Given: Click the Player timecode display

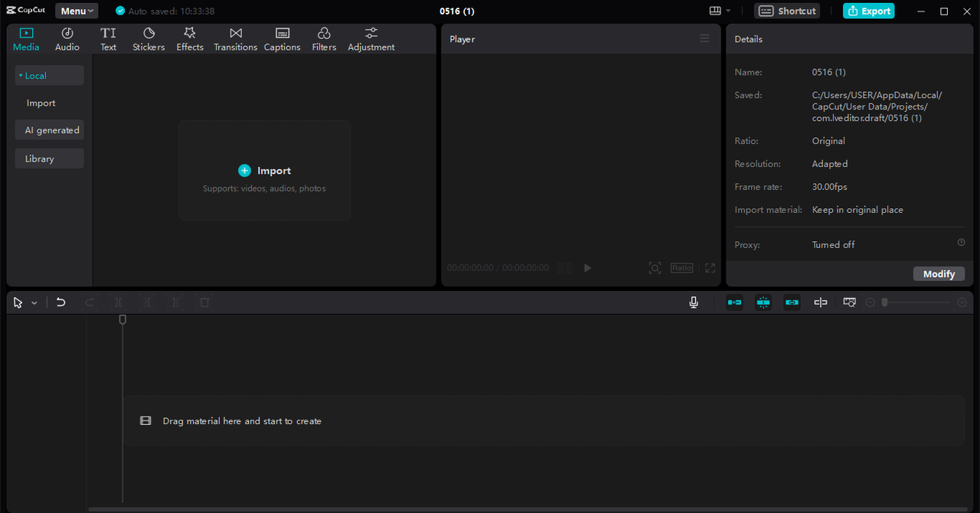Looking at the screenshot, I should pos(498,268).
